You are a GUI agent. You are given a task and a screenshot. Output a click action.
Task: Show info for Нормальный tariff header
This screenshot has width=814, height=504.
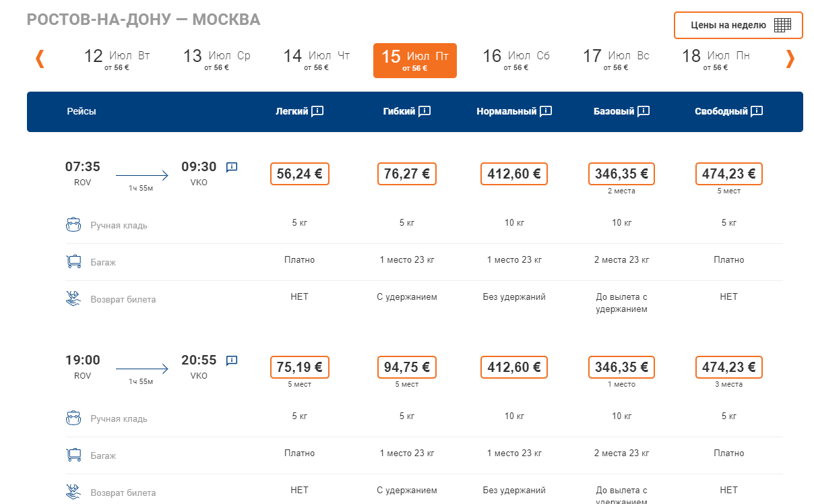point(546,111)
